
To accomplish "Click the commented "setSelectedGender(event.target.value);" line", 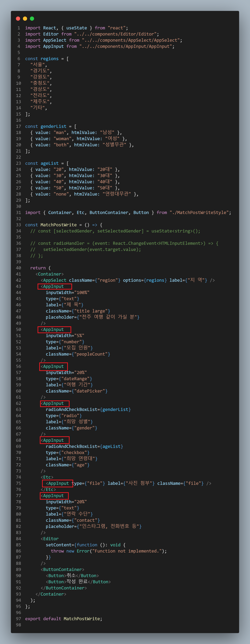I will point(92,250).
